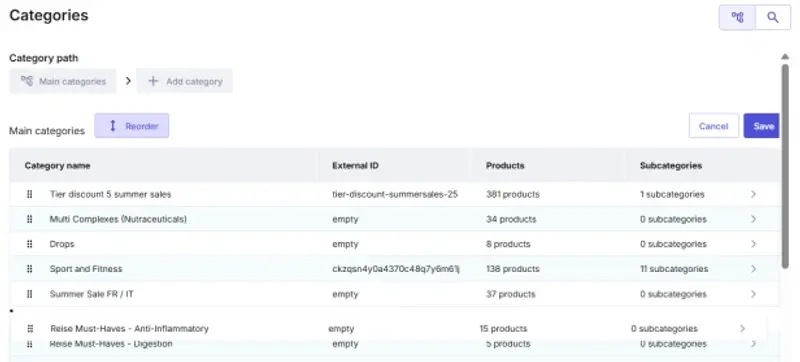This screenshot has height=362, width=800.
Task: Open Reise Must-Haves - Anti-Inflammatory via chevron
Action: coord(743,329)
